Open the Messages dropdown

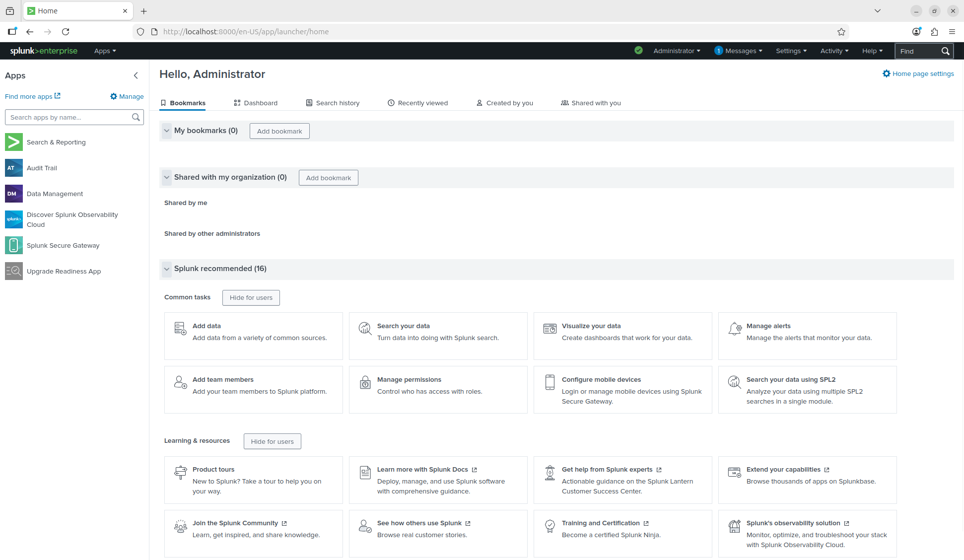coord(738,51)
